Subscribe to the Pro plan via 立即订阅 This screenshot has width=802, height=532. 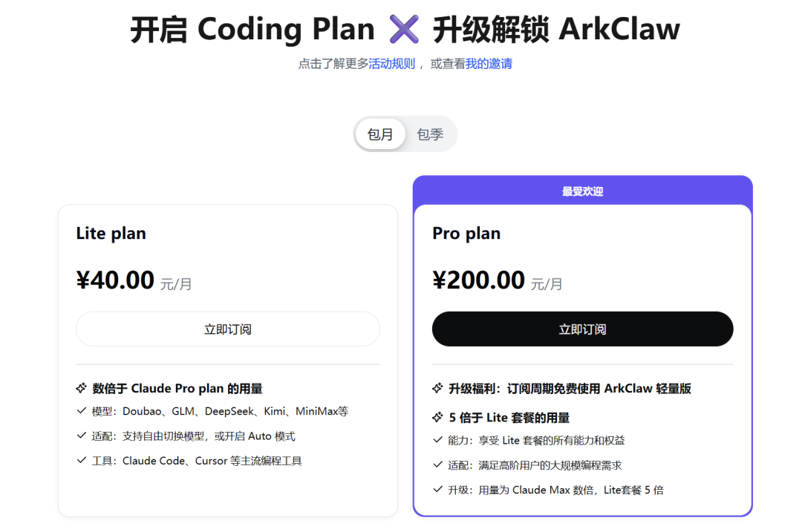point(583,329)
